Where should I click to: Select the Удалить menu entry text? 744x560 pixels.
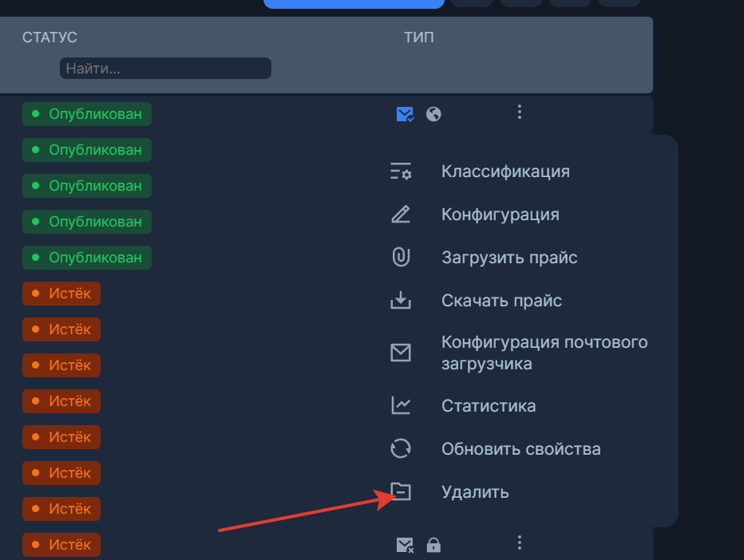[475, 492]
